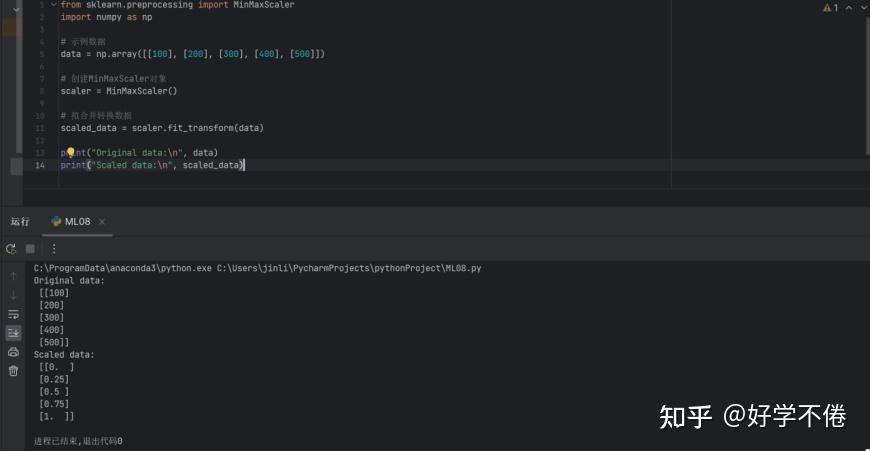Open more run toolbar options
Image resolution: width=870 pixels, height=452 pixels.
54,249
